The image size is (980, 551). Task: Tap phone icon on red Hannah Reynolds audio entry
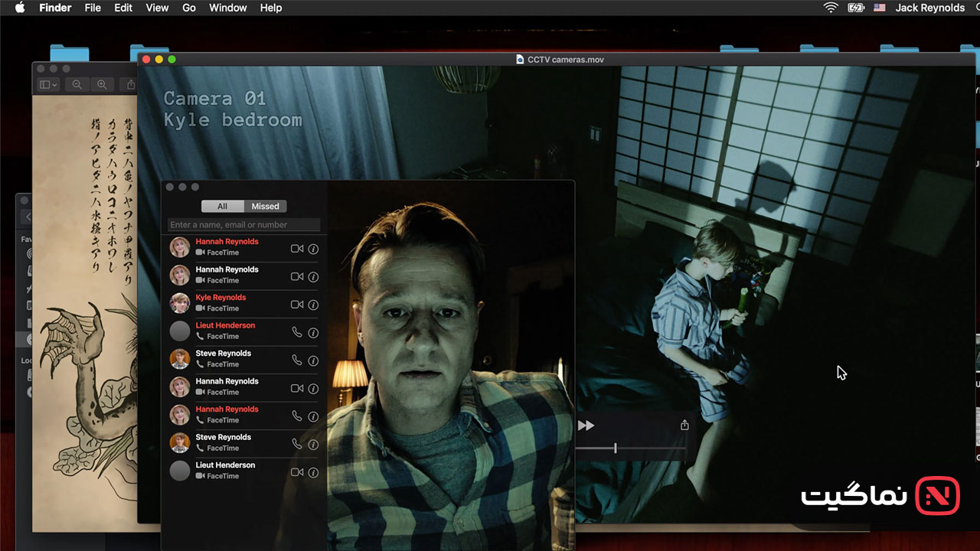coord(297,416)
